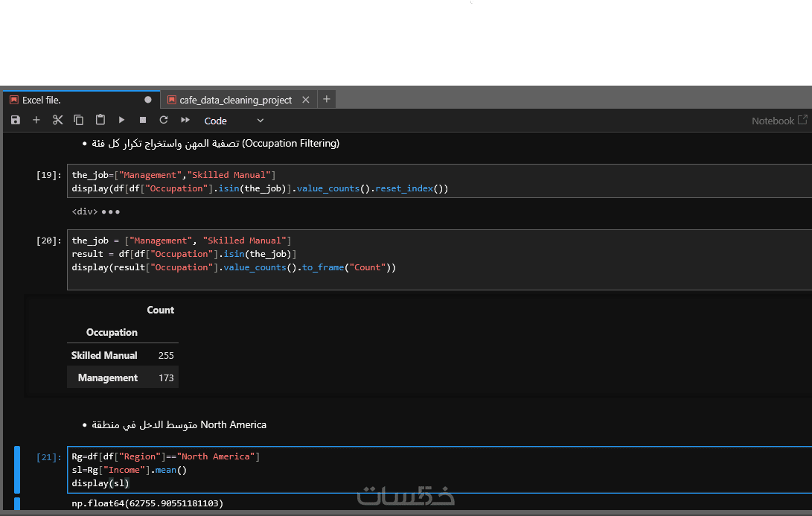The width and height of the screenshot is (812, 516).
Task: Close the cafe_data_cleaning_project tab
Action: [307, 100]
